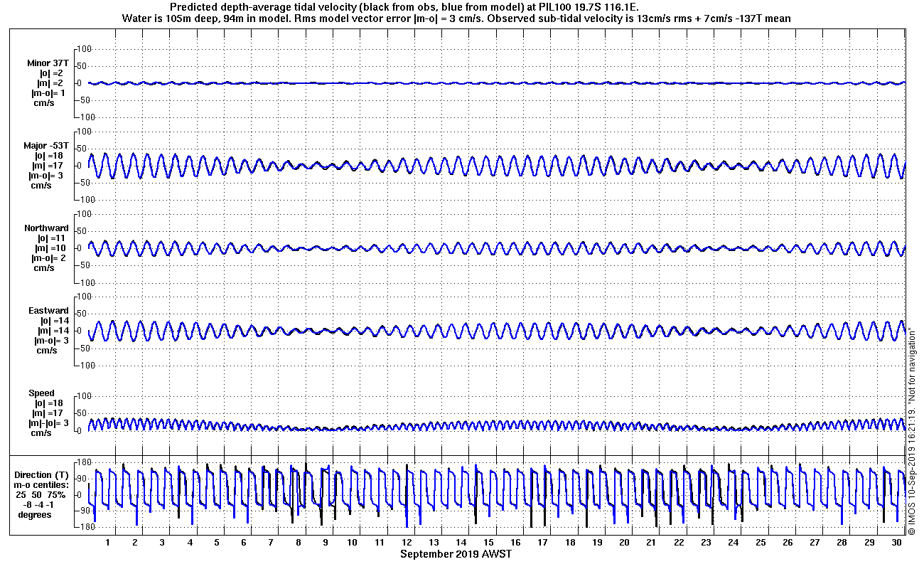The width and height of the screenshot is (924, 569).
Task: Click the date tick label '13'
Action: tap(434, 543)
